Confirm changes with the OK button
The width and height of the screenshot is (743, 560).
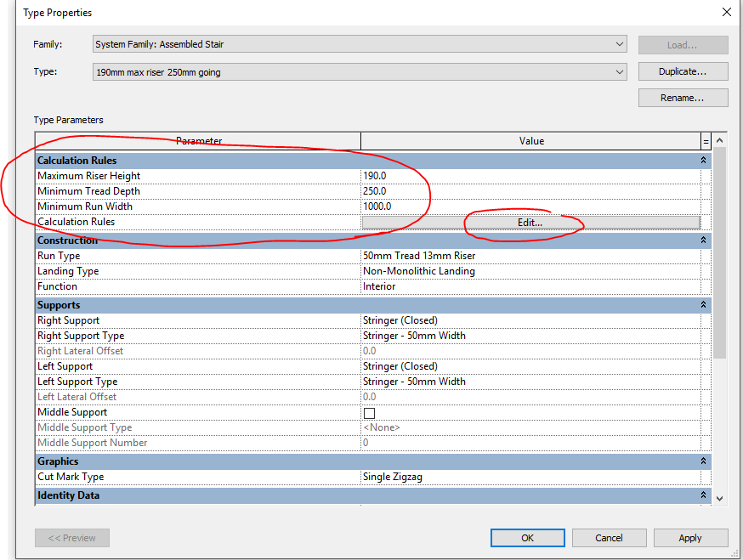point(527,538)
